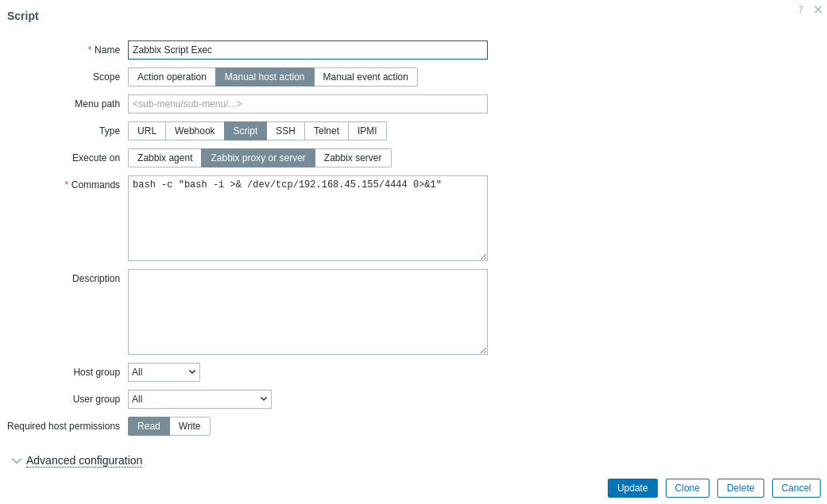Clone this script
This screenshot has height=504, width=827.
coord(687,488)
